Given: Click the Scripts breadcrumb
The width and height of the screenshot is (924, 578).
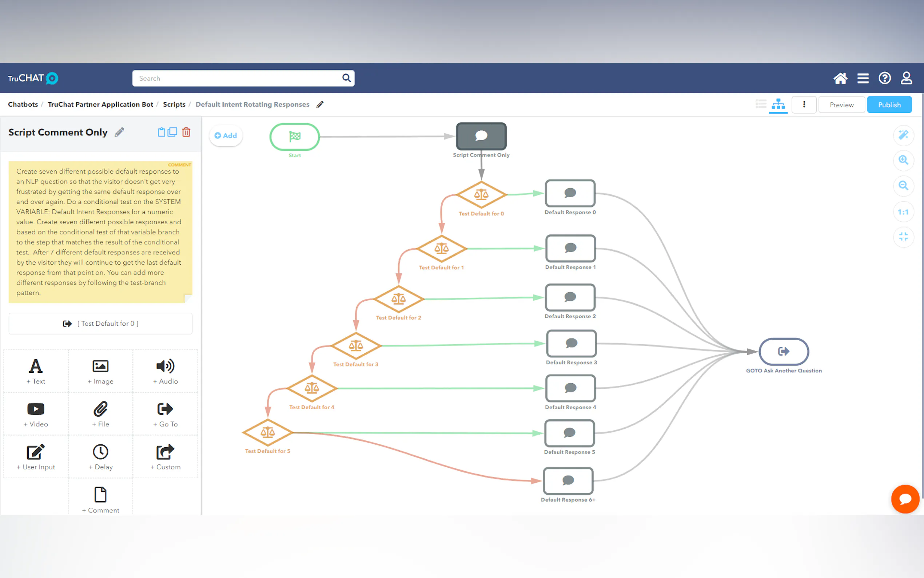Looking at the screenshot, I should [x=174, y=104].
